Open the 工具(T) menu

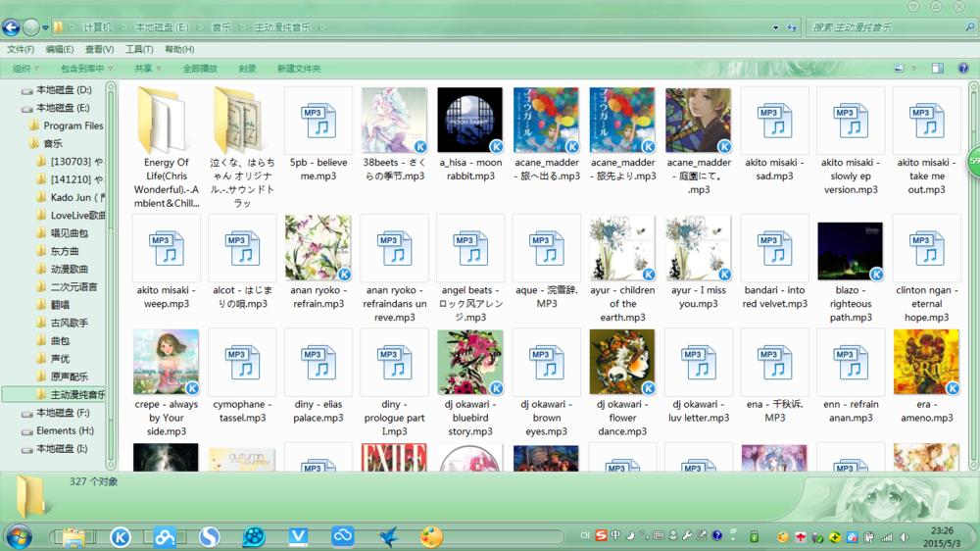pyautogui.click(x=139, y=49)
